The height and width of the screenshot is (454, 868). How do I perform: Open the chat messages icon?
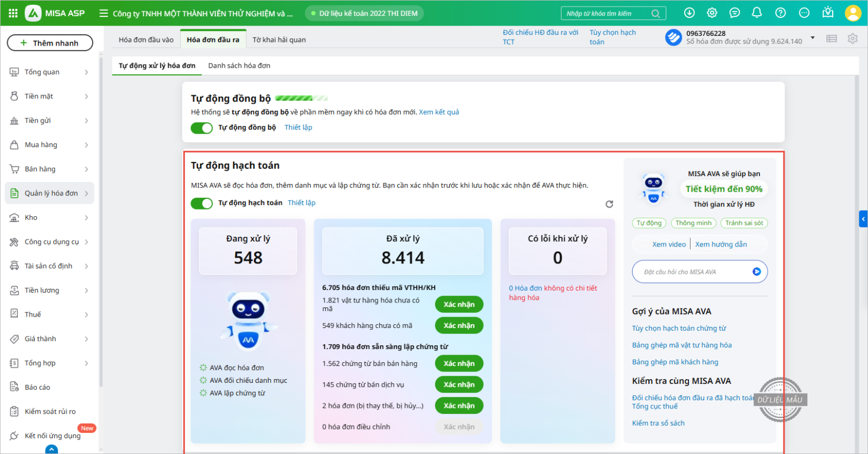pyautogui.click(x=735, y=13)
